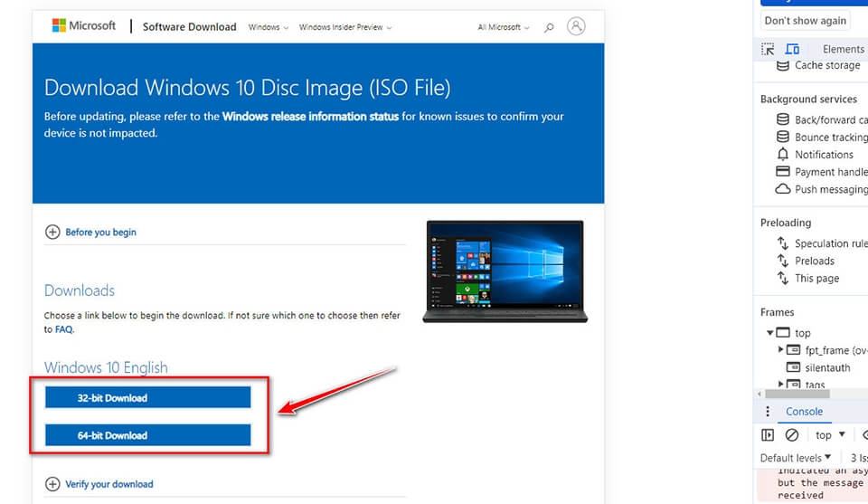Expand the Before you begin section
This screenshot has width=868, height=504.
(x=91, y=233)
